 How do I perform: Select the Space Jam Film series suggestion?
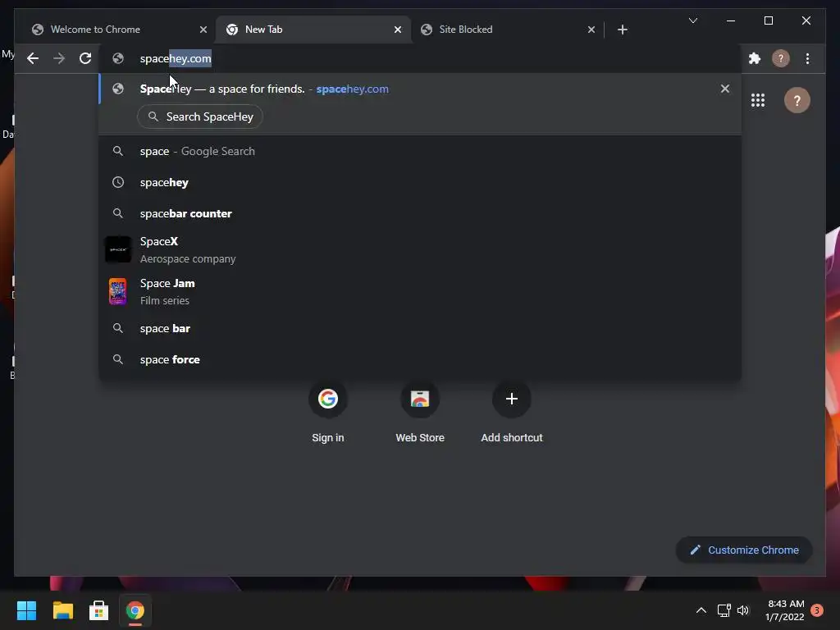(421, 292)
